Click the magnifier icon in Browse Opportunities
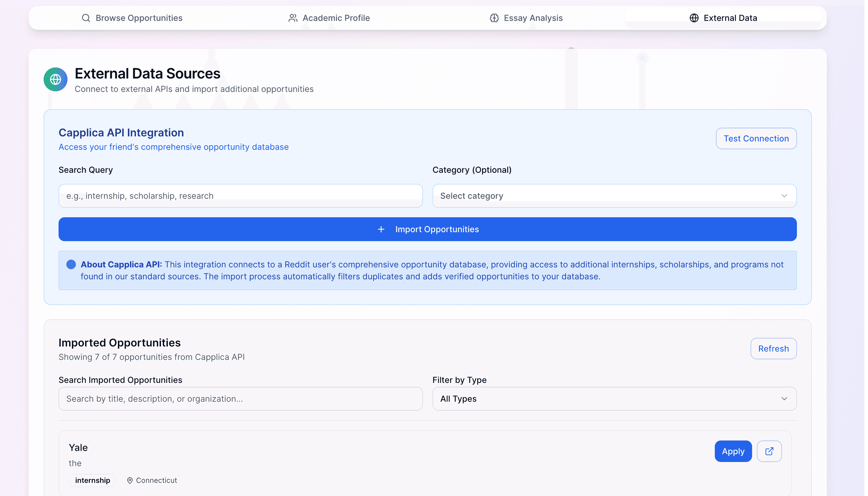 [x=86, y=18]
